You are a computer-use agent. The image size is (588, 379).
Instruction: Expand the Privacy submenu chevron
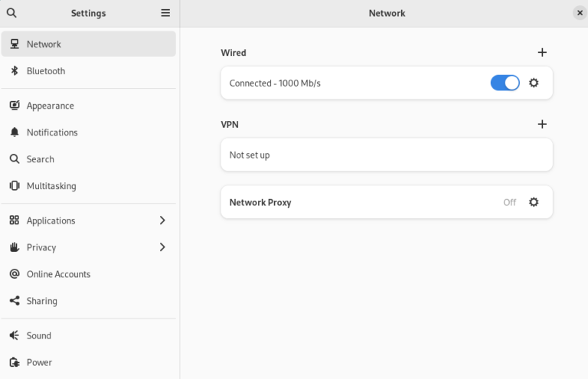pos(162,247)
